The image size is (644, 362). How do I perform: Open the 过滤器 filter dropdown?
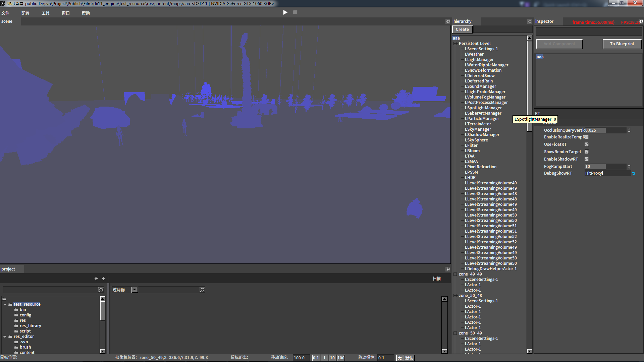135,290
